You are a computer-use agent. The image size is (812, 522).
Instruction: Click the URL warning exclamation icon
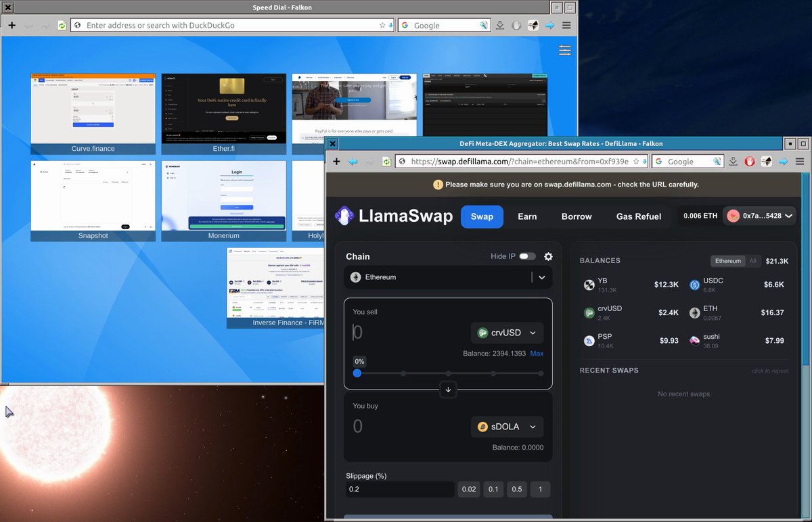click(438, 184)
